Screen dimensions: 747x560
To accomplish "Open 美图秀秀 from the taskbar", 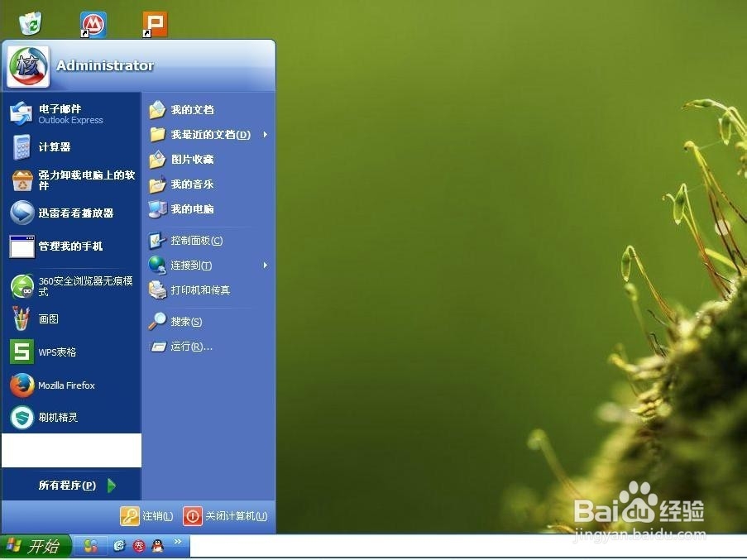I will point(138,546).
